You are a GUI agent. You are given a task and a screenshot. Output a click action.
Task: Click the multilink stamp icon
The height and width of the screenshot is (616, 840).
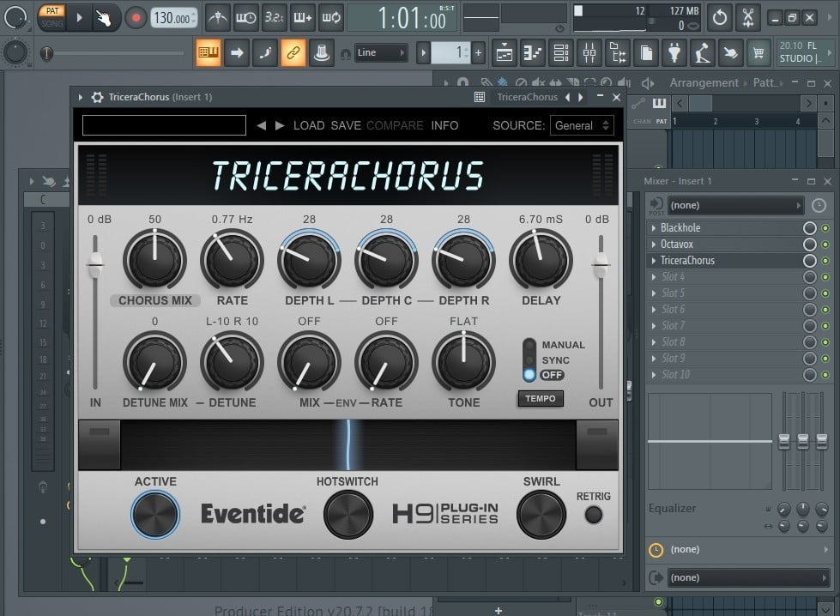point(322,52)
